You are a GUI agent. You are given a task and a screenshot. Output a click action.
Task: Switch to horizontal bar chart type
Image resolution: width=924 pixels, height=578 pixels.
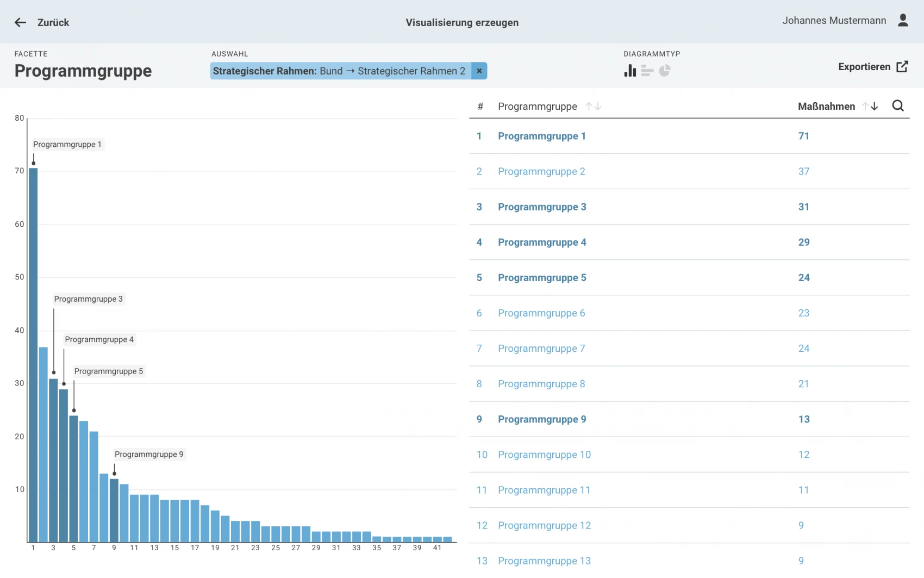(647, 71)
